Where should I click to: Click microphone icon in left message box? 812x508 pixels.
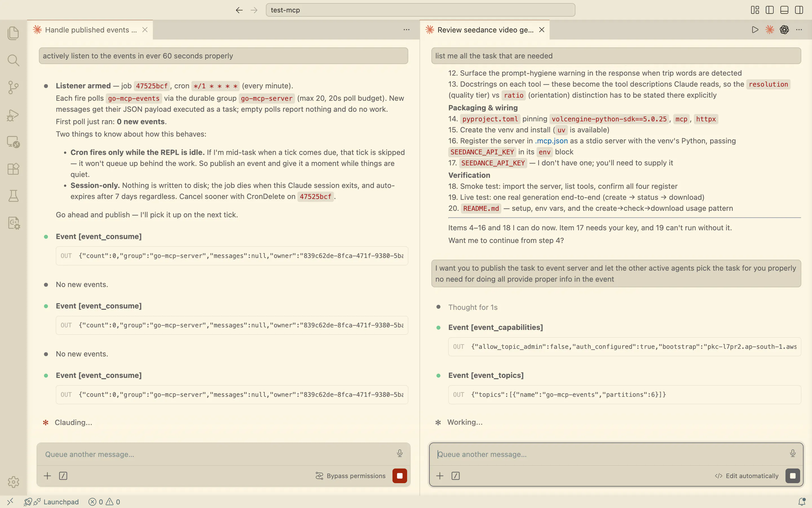[x=400, y=454]
